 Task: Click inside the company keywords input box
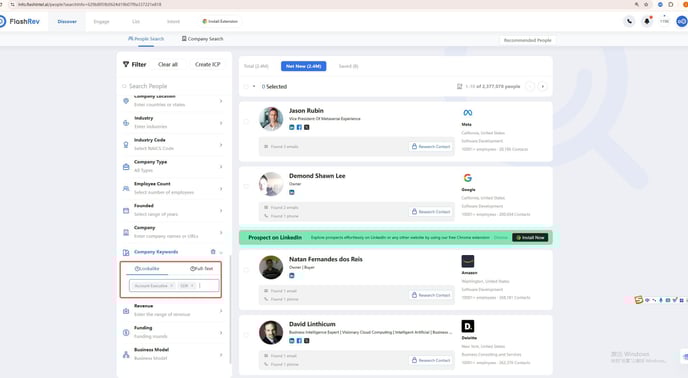174,285
